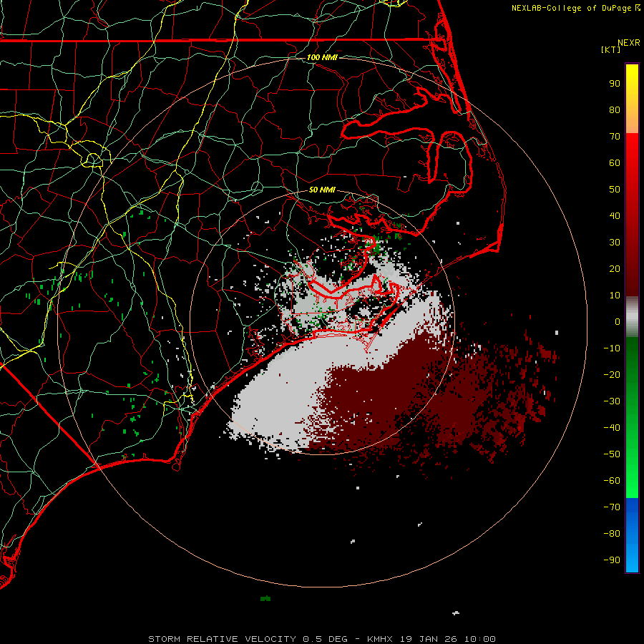Click the 40 value on the velocity scale
This screenshot has width=644, height=644.
[615, 215]
